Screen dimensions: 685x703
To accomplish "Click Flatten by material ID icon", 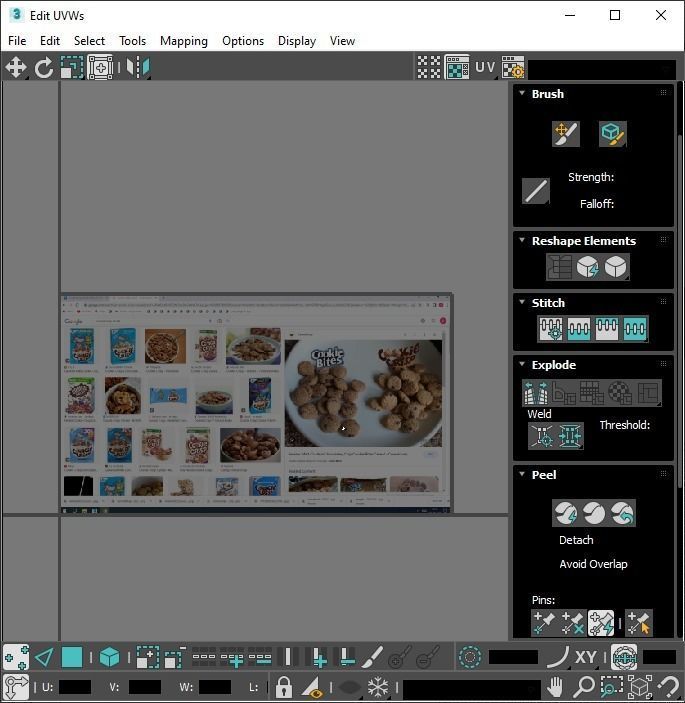I will pyautogui.click(x=620, y=392).
